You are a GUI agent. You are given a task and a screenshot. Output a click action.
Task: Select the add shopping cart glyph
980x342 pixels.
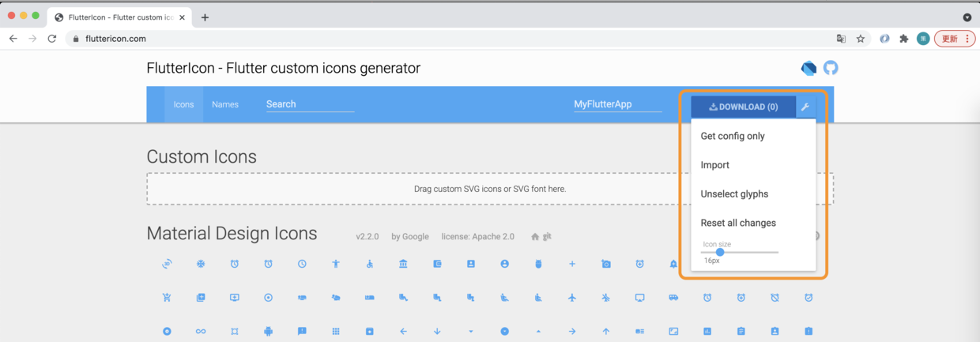pos(167,298)
